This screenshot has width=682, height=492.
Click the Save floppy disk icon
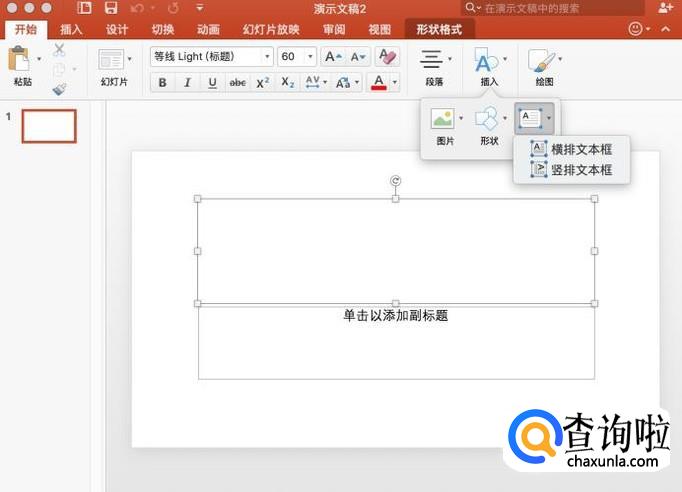pos(111,8)
